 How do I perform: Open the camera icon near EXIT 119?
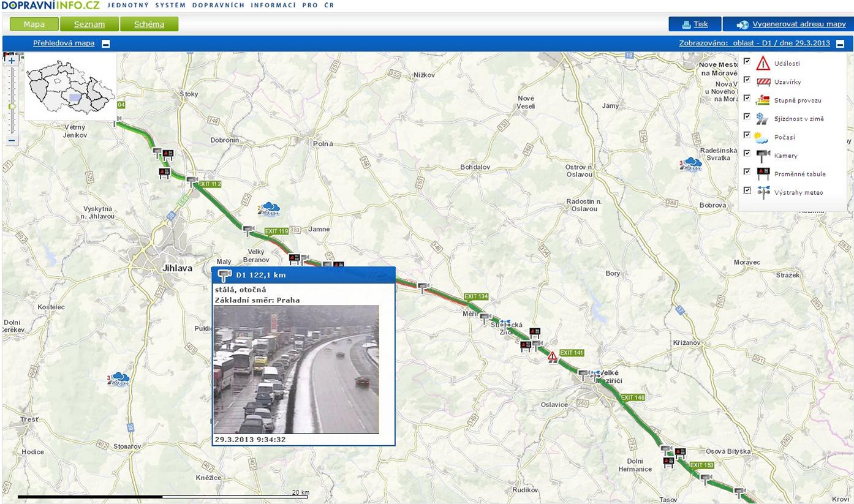248,230
